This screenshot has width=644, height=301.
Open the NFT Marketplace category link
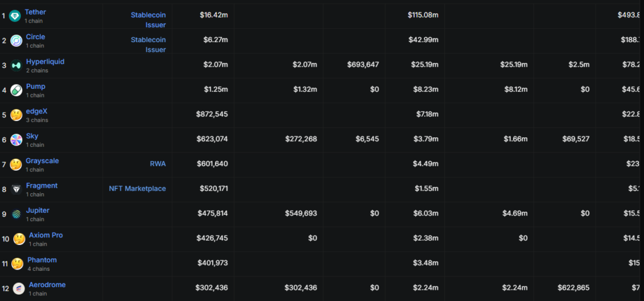point(137,188)
